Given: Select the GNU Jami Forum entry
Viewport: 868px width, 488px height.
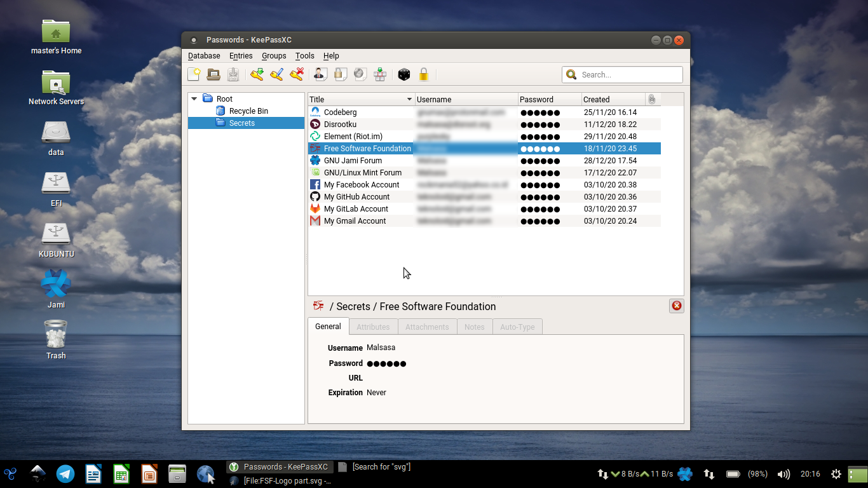Looking at the screenshot, I should [484, 160].
